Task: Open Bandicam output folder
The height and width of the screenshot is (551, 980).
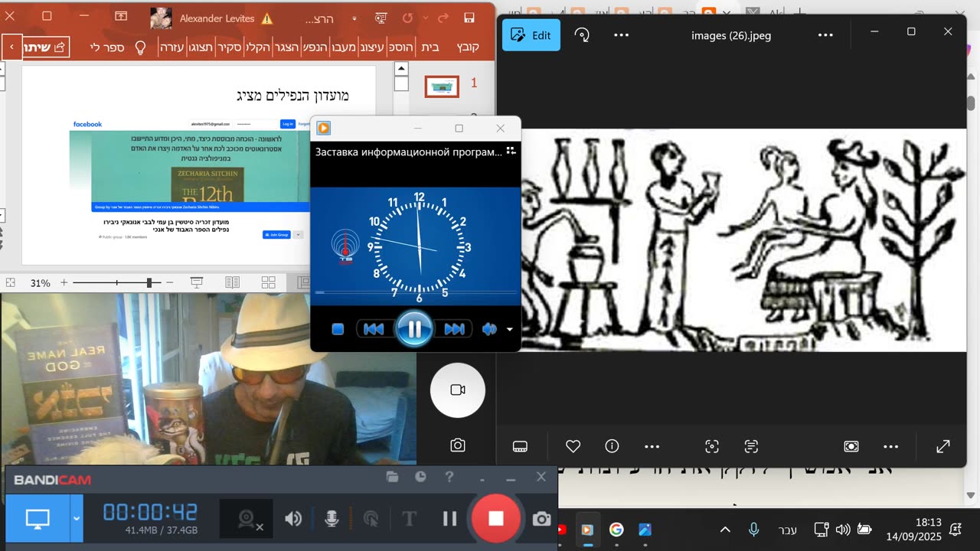Action: pyautogui.click(x=392, y=477)
